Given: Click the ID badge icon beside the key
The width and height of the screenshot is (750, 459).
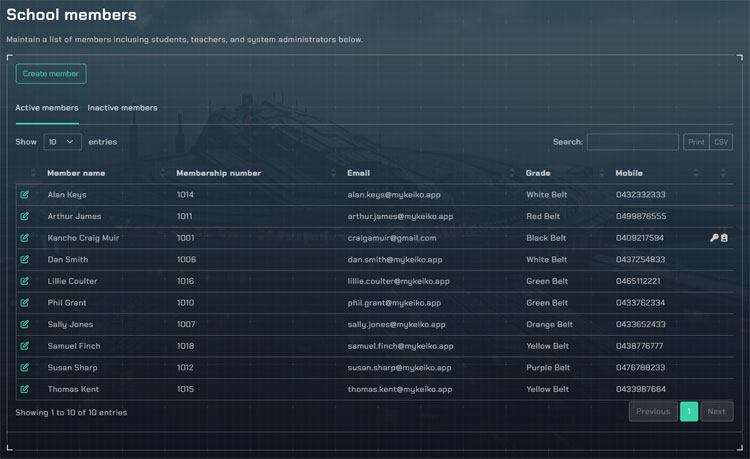Looking at the screenshot, I should (725, 238).
